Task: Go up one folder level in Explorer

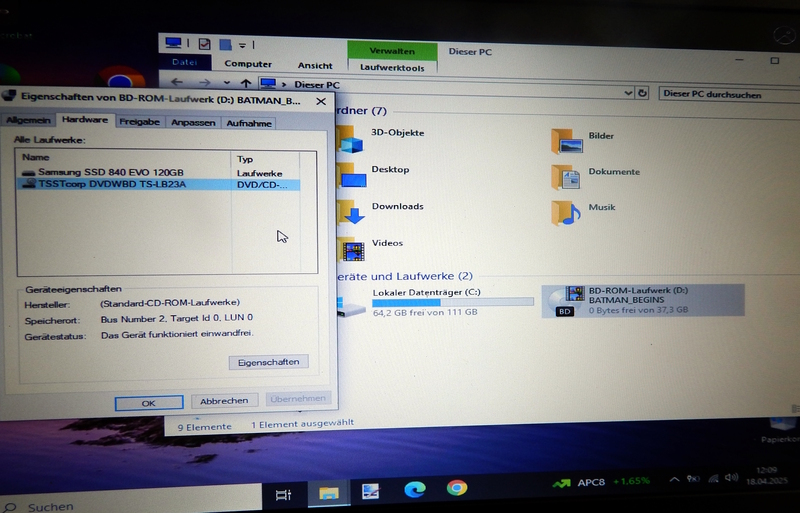Action: pos(246,83)
